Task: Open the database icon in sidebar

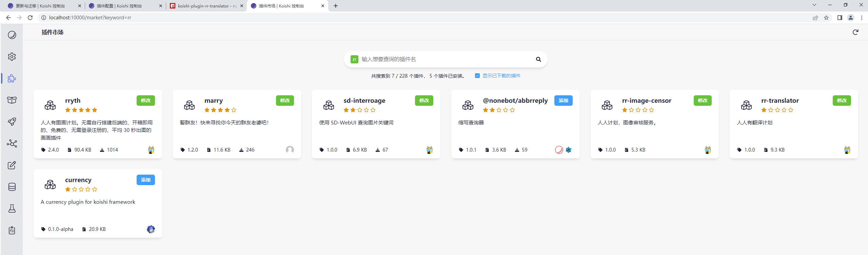Action: (x=12, y=187)
